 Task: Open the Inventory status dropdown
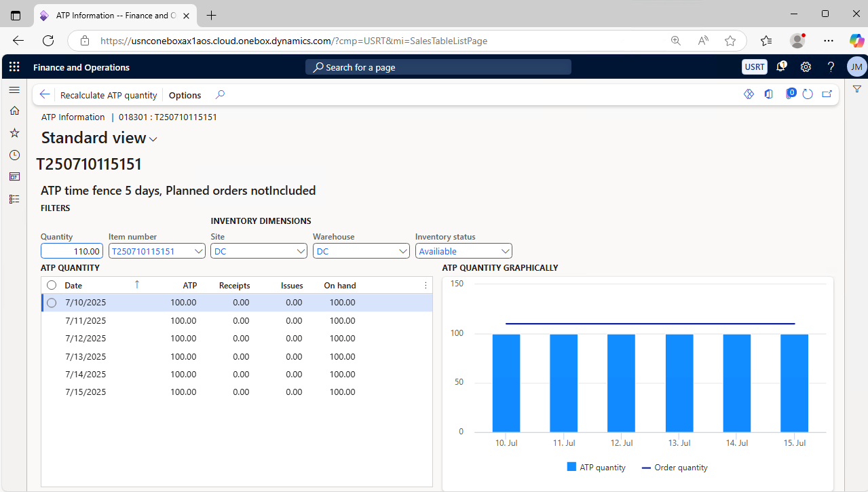coord(504,251)
